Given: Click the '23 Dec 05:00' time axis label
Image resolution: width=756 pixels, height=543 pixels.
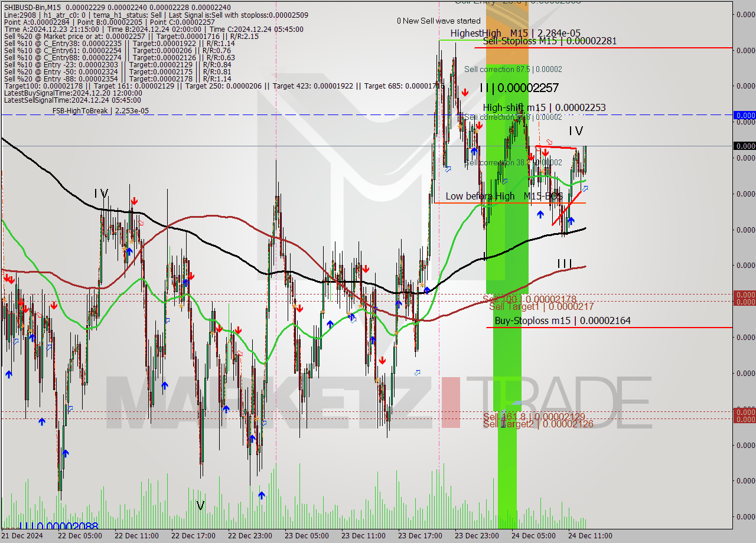Looking at the screenshot, I should pyautogui.click(x=307, y=535).
